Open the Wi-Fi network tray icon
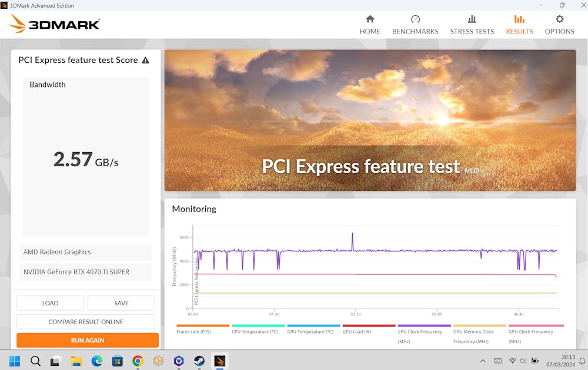Viewport: 588px width, 370px height. tap(512, 361)
